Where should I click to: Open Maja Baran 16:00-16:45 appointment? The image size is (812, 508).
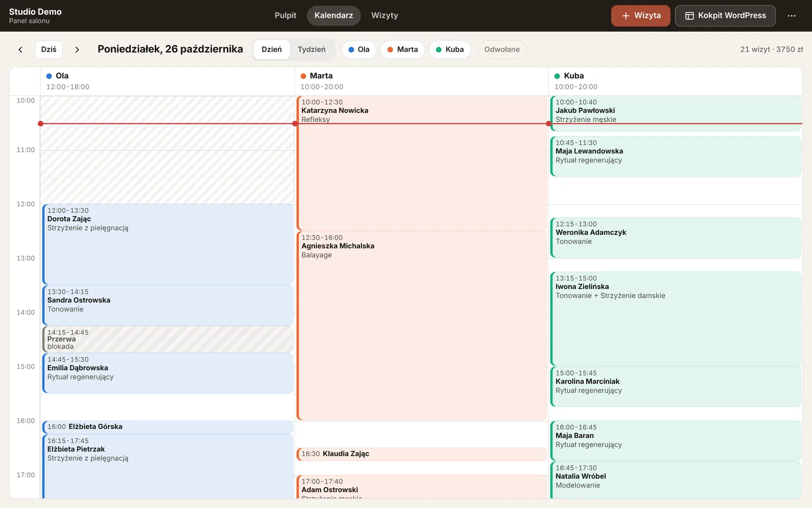pyautogui.click(x=676, y=441)
